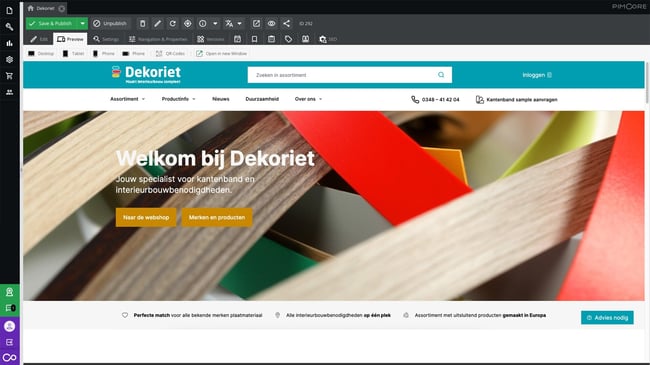
Task: Open the Nieuws menu item
Action: tap(221, 99)
